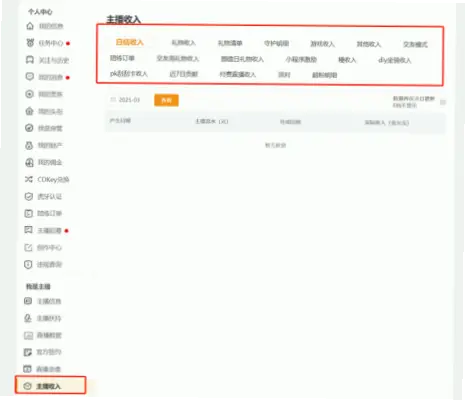This screenshot has height=400, width=465.
Task: Open the 小程序激励 tab
Action: pos(301,59)
